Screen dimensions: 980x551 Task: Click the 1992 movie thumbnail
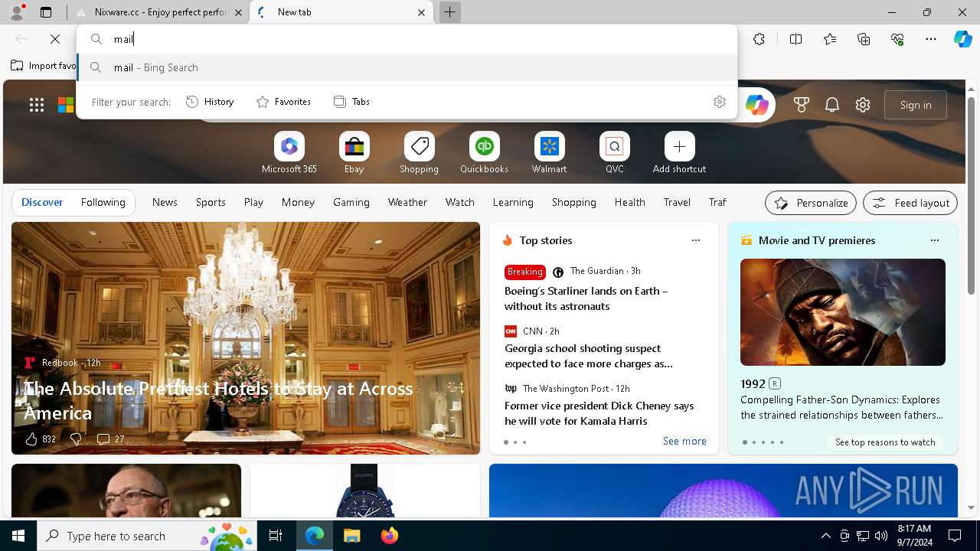pyautogui.click(x=843, y=312)
